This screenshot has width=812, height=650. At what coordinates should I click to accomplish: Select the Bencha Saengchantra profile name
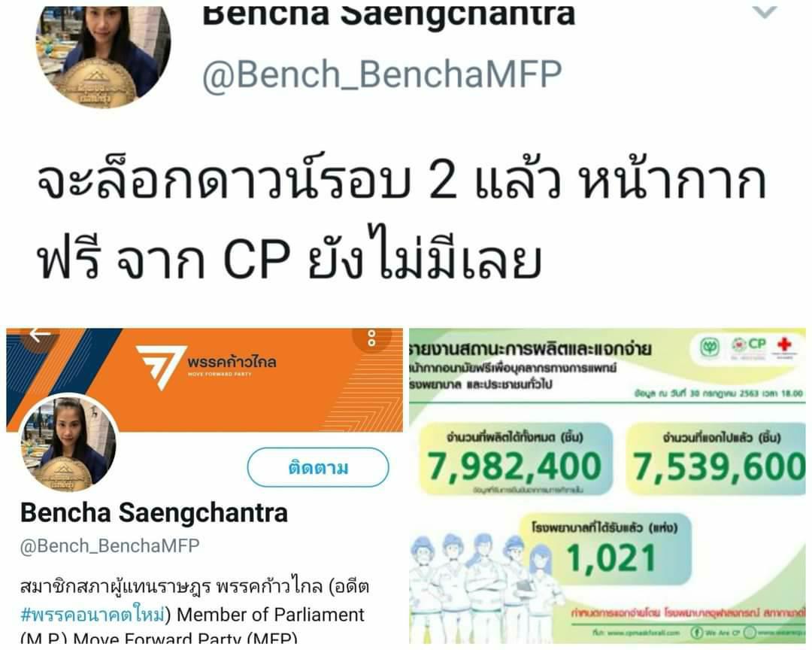(154, 512)
